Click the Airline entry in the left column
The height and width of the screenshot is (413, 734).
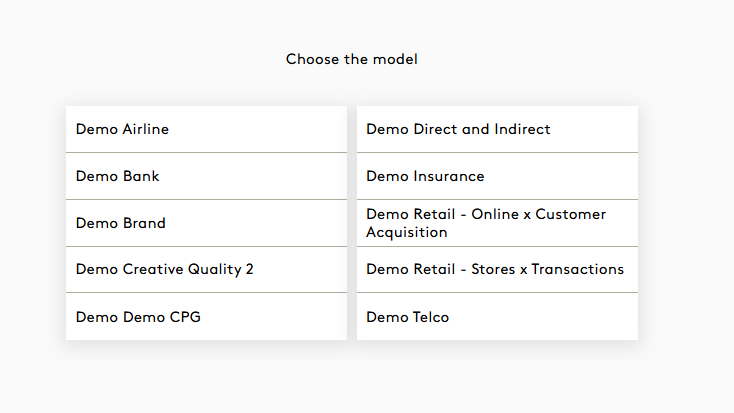[x=123, y=129]
